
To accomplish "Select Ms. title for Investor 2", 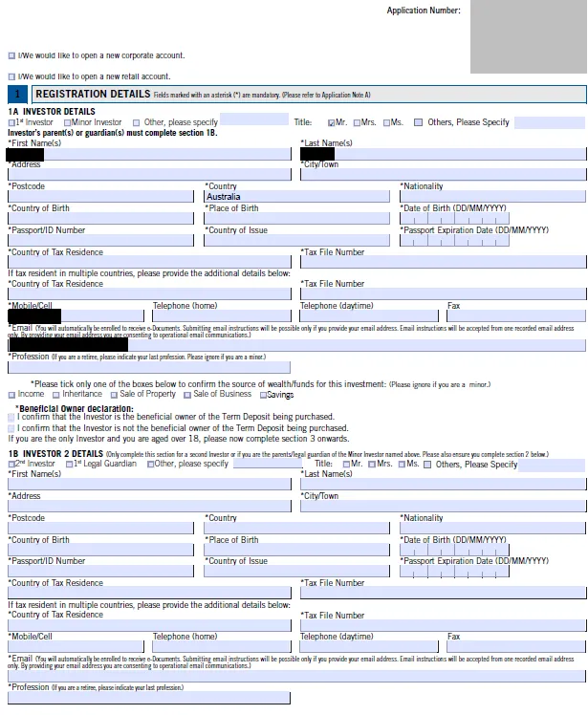I will tap(403, 465).
